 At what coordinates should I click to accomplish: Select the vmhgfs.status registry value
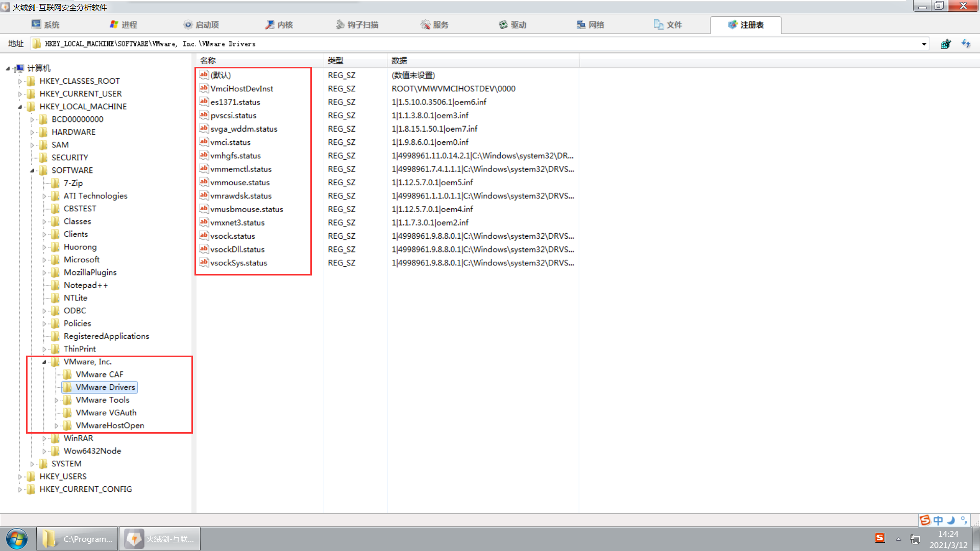[235, 156]
